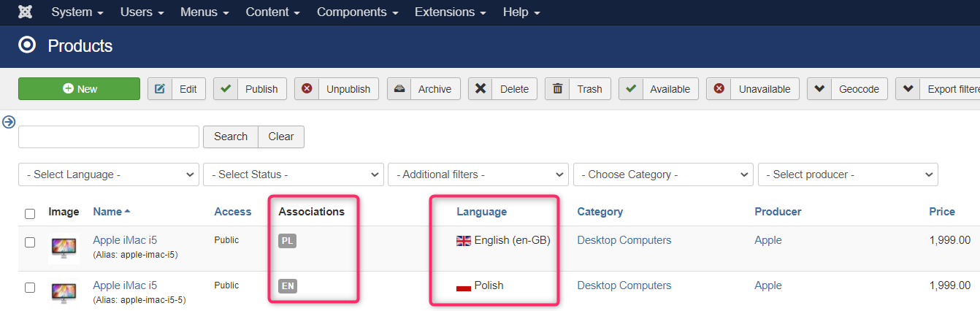
Task: Open Apple iMac i5 with alias apple-imac-i5
Action: click(x=125, y=240)
